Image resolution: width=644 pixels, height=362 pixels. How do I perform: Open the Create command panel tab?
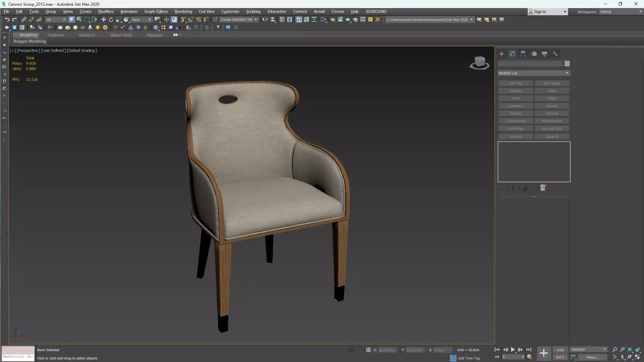pyautogui.click(x=501, y=54)
